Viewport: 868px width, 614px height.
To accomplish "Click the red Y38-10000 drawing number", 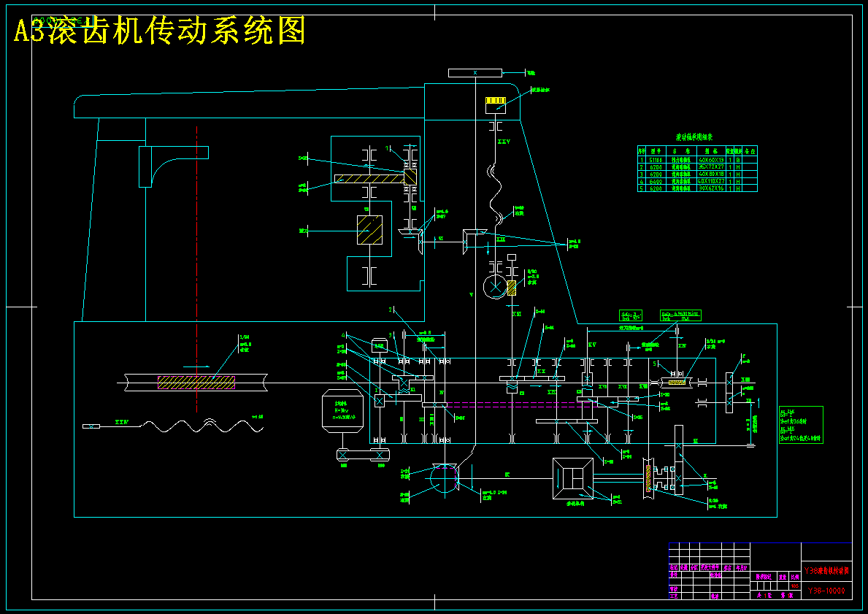I will pyautogui.click(x=826, y=591).
